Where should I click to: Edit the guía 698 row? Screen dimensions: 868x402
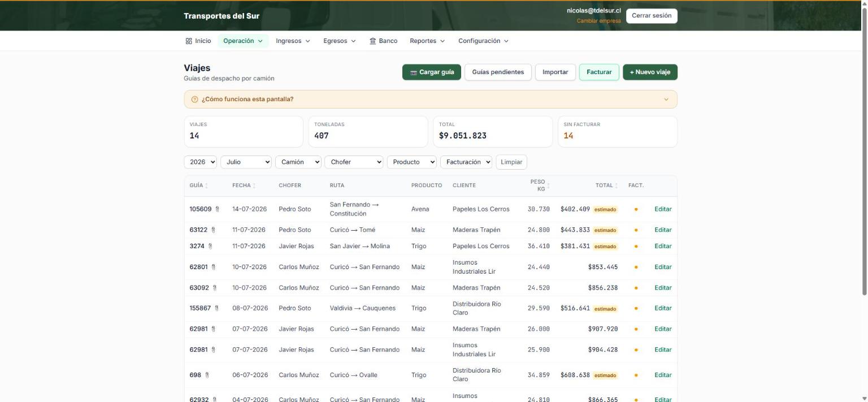[663, 375]
